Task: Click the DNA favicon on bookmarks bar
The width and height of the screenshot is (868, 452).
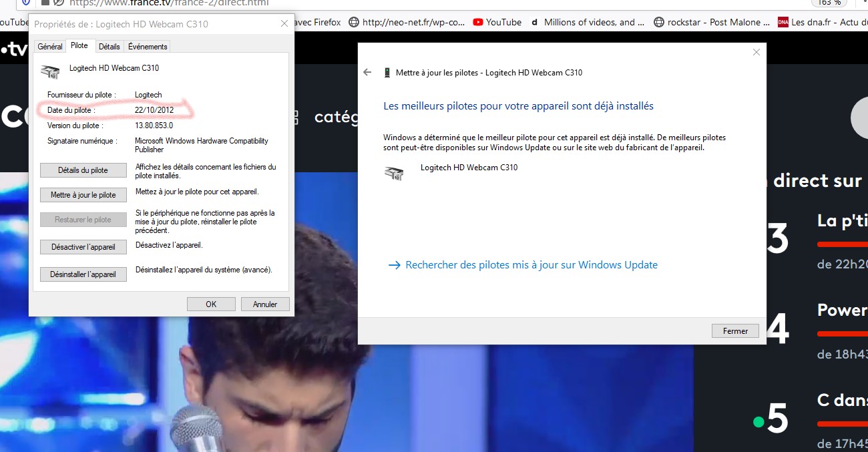Action: [x=783, y=22]
